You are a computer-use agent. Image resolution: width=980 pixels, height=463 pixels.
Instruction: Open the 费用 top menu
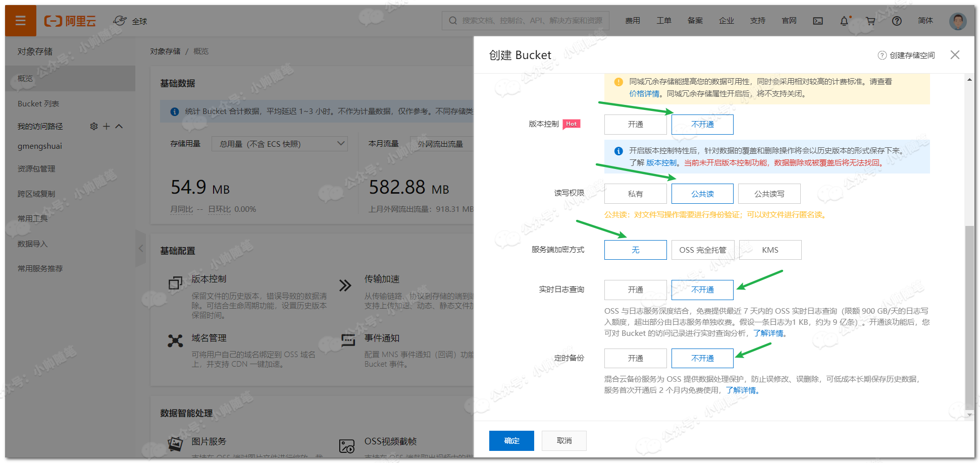(x=632, y=21)
